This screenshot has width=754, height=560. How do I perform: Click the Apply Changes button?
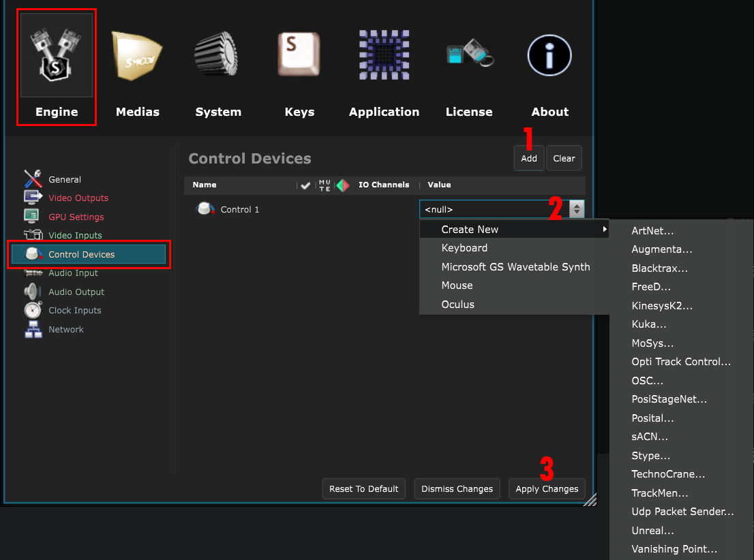[x=547, y=488]
